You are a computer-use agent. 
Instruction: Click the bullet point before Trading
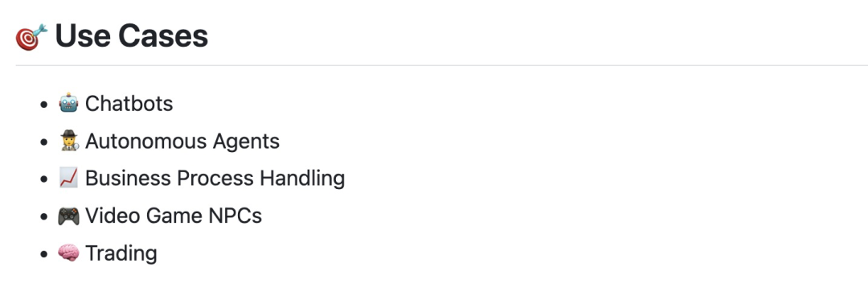click(44, 253)
